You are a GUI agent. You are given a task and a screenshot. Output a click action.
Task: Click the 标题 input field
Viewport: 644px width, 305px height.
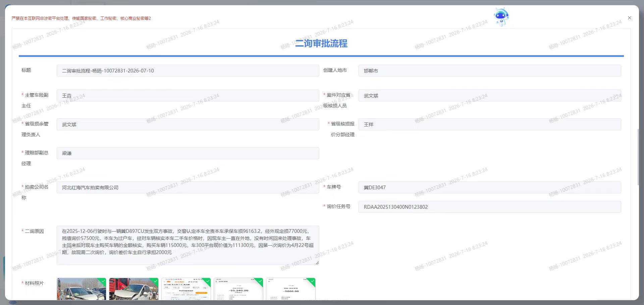pos(188,71)
